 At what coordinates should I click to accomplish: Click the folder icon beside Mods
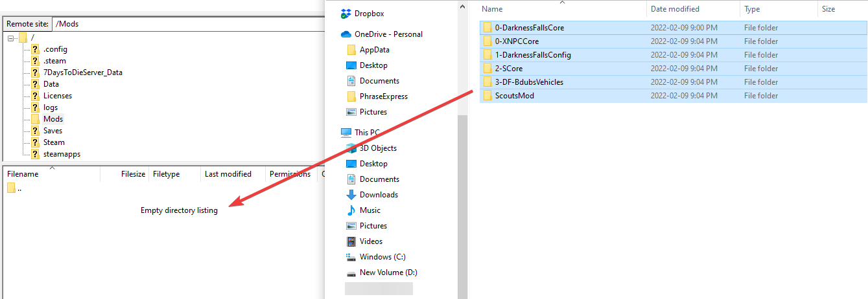pyautogui.click(x=35, y=119)
